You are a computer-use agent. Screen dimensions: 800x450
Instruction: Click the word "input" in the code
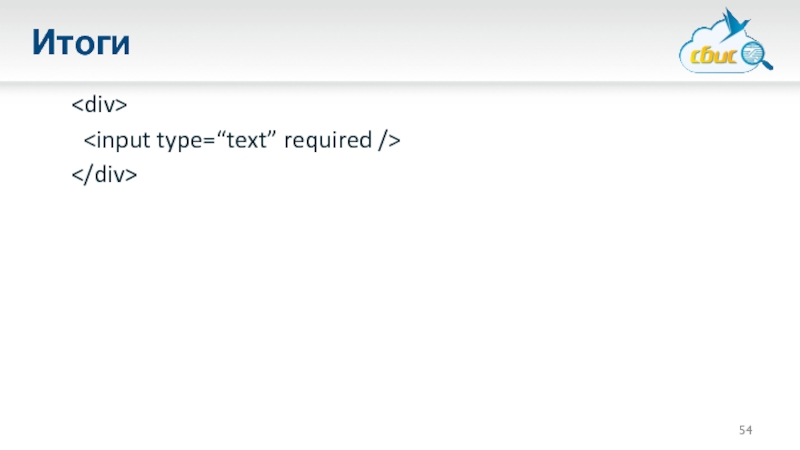pyautogui.click(x=121, y=140)
